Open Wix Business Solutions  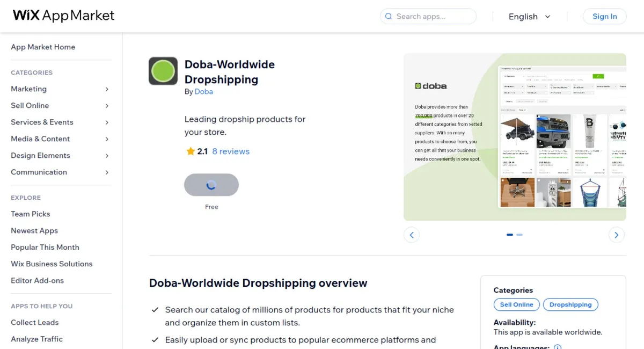pos(52,264)
